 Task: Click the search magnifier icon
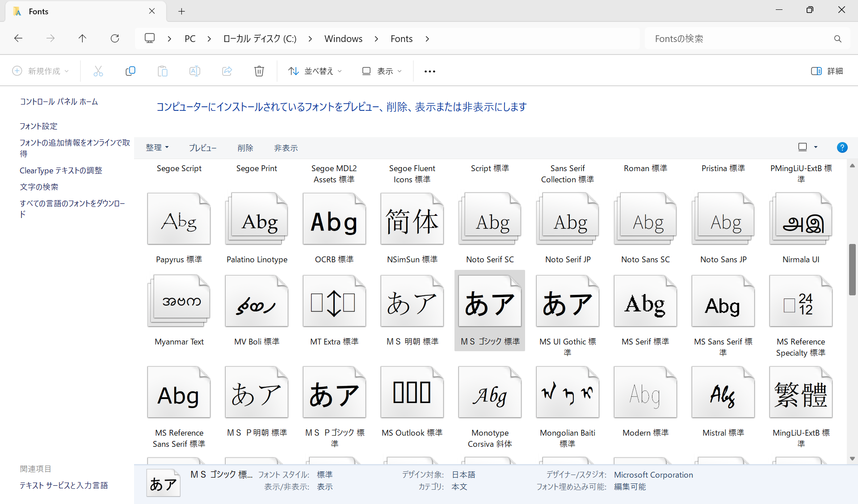[x=837, y=39]
